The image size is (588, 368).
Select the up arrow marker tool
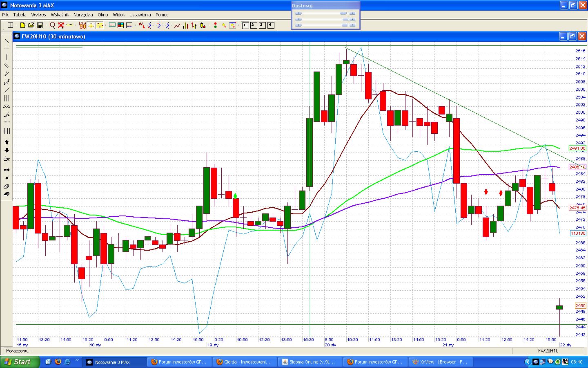pos(7,142)
